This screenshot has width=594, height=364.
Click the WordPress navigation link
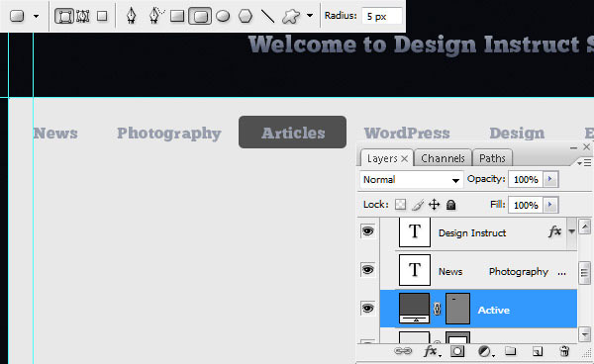[407, 134]
